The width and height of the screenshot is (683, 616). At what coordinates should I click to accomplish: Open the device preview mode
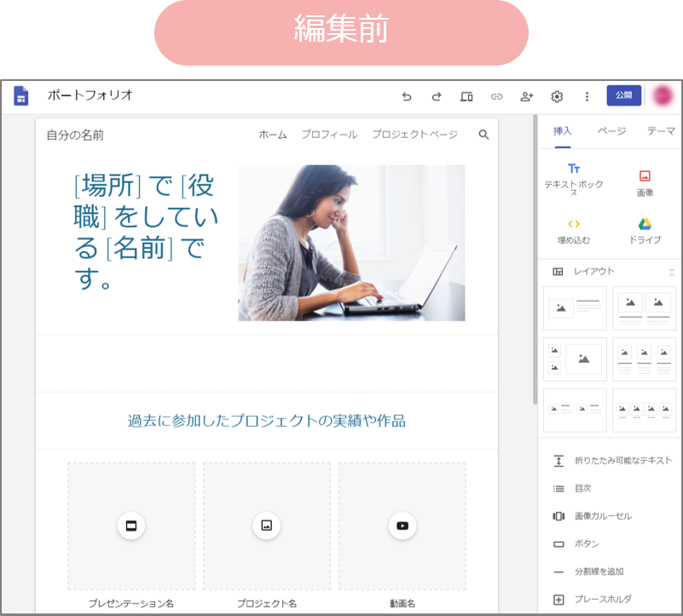click(466, 96)
